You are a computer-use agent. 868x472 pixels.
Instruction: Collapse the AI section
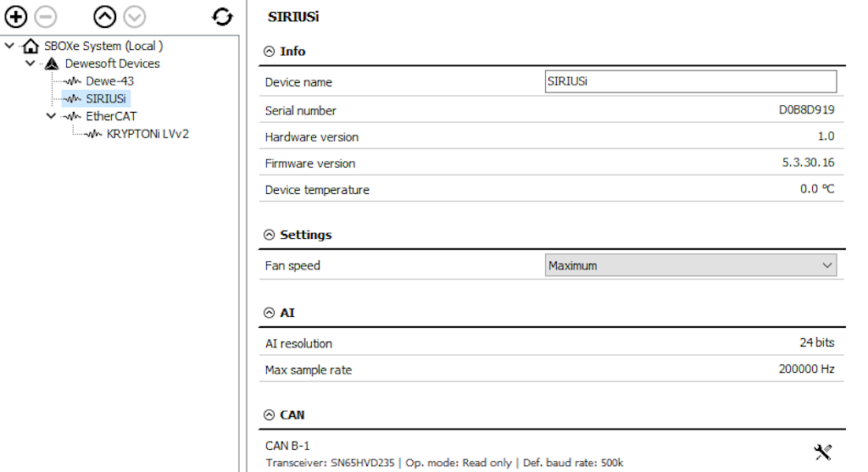point(269,314)
